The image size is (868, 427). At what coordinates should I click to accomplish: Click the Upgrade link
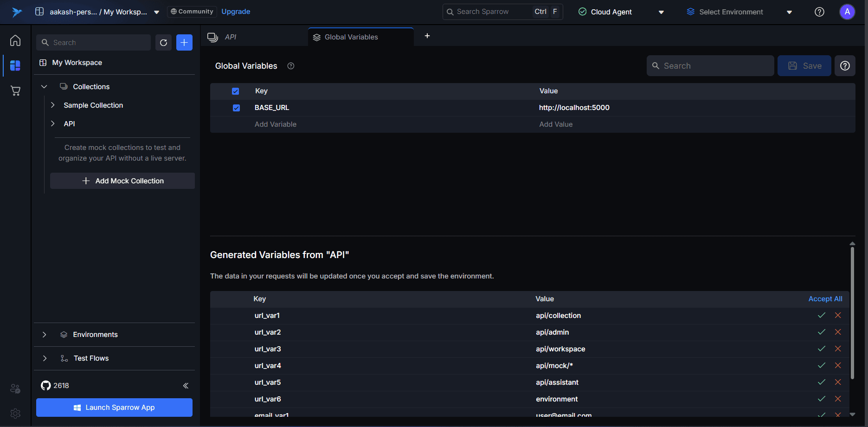[x=236, y=12]
